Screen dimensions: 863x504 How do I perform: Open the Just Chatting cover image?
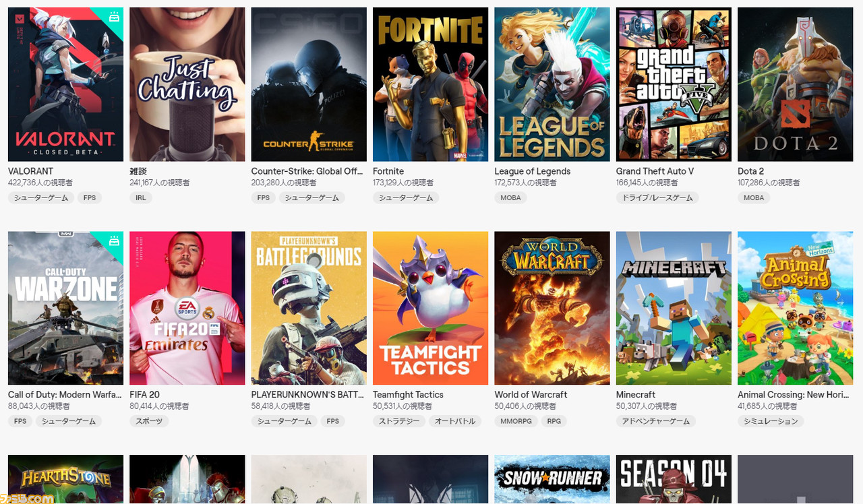187,85
